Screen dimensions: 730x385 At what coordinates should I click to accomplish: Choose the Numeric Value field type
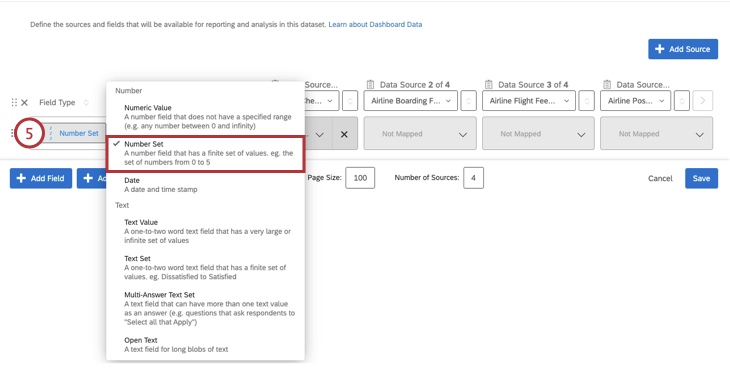tap(205, 117)
